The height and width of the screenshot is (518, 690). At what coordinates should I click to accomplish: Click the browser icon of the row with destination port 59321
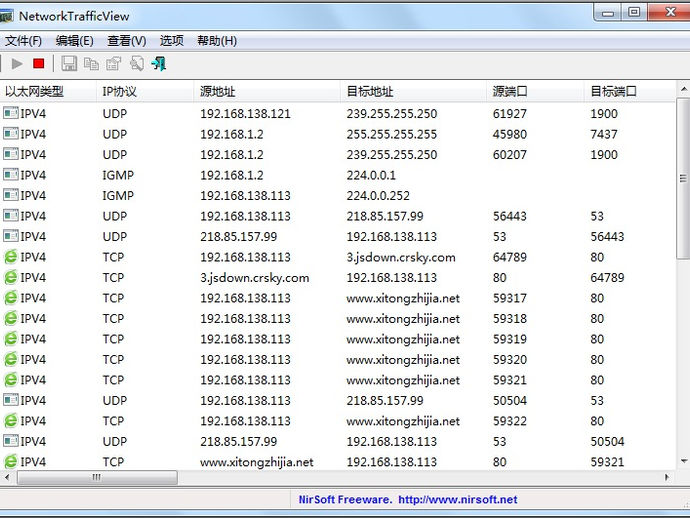11,462
